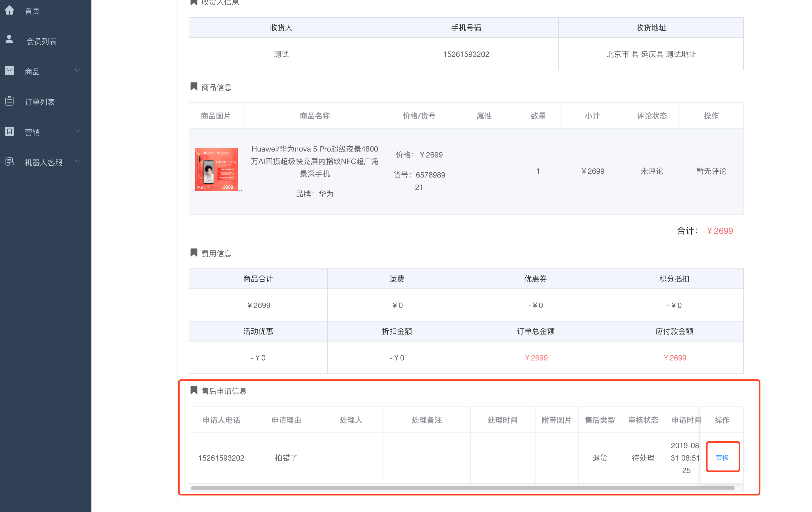Viewport: 812px width, 512px height.
Task: Click the 申请人电话 column header
Action: [221, 420]
